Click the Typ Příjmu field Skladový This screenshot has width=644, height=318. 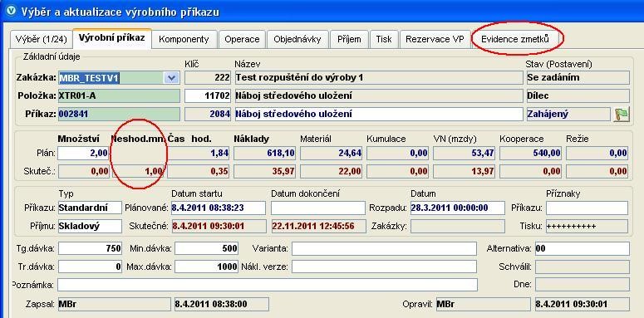[x=90, y=226]
